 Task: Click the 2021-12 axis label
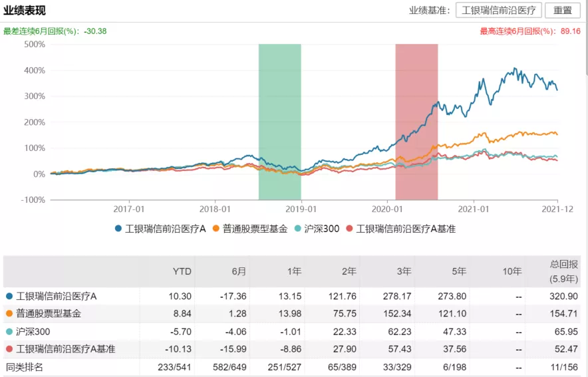(x=557, y=209)
